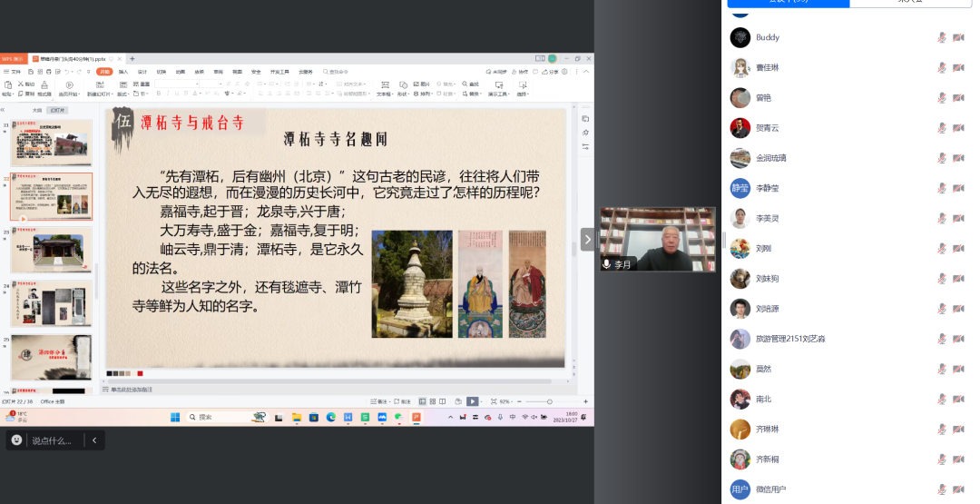The height and width of the screenshot is (504, 980).
Task: Click the save icon in quick toolbar
Action: pos(31,72)
